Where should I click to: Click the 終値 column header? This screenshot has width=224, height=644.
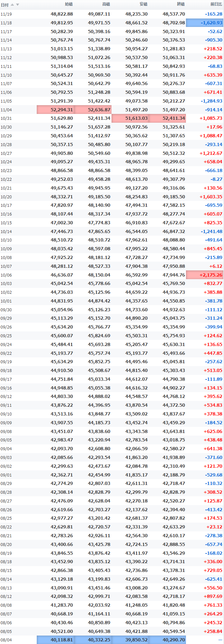pyautogui.click(x=181, y=4)
